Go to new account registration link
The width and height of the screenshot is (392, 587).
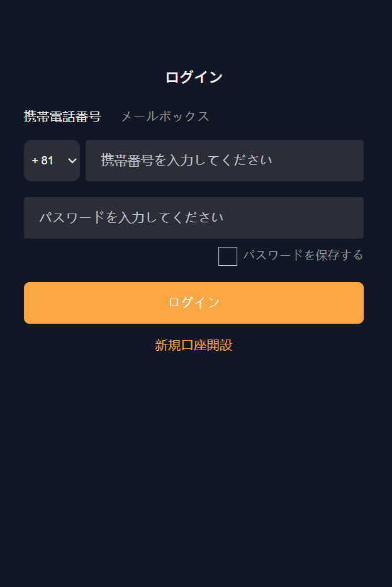(194, 345)
